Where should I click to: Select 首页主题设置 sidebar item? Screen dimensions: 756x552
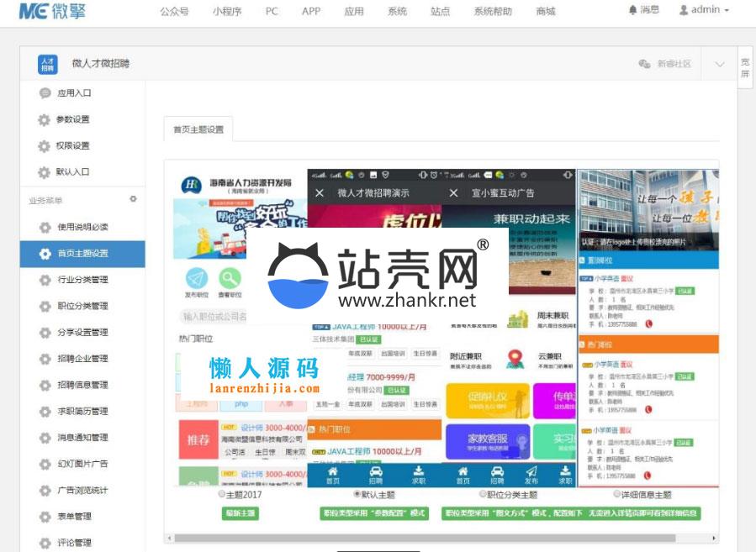coord(82,254)
